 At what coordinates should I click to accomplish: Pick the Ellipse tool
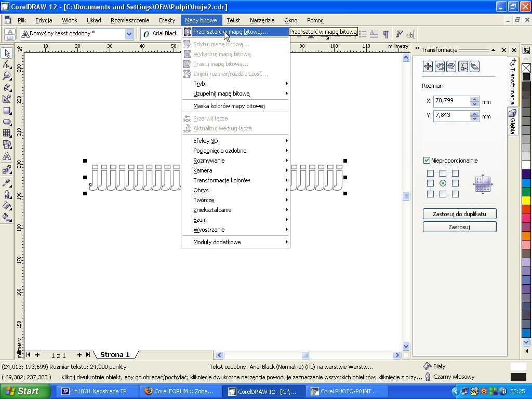pyautogui.click(x=7, y=122)
